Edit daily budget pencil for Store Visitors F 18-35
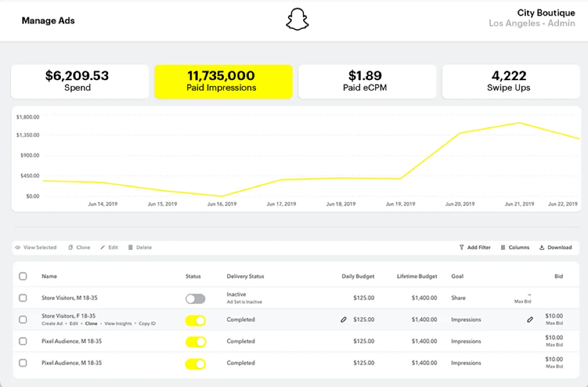588x387 pixels. (344, 320)
